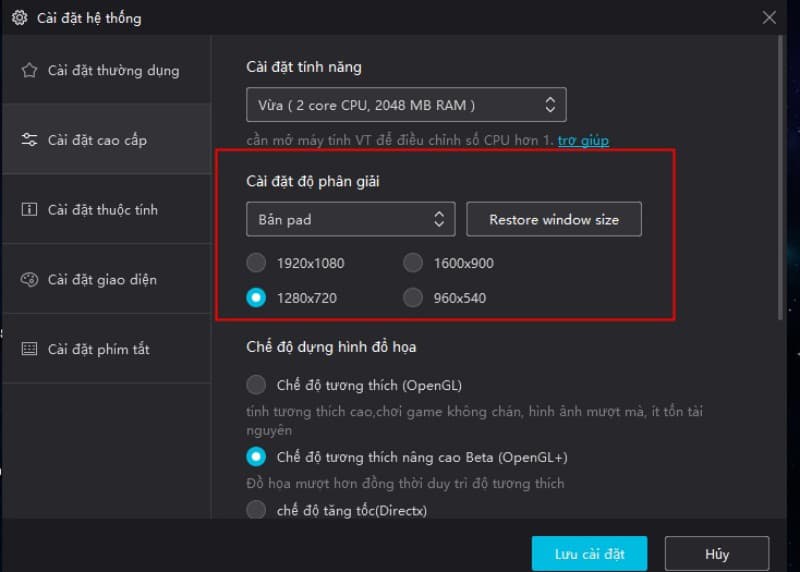Screen dimensions: 800x572
Task: Open Cài đặt thường dụng tab
Action: pyautogui.click(x=107, y=70)
